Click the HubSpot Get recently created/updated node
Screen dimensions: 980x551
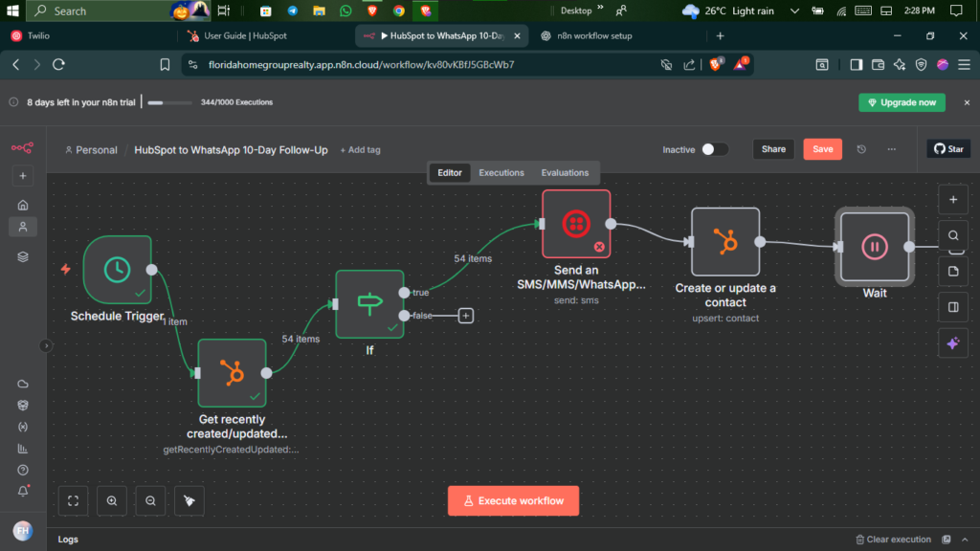[232, 373]
